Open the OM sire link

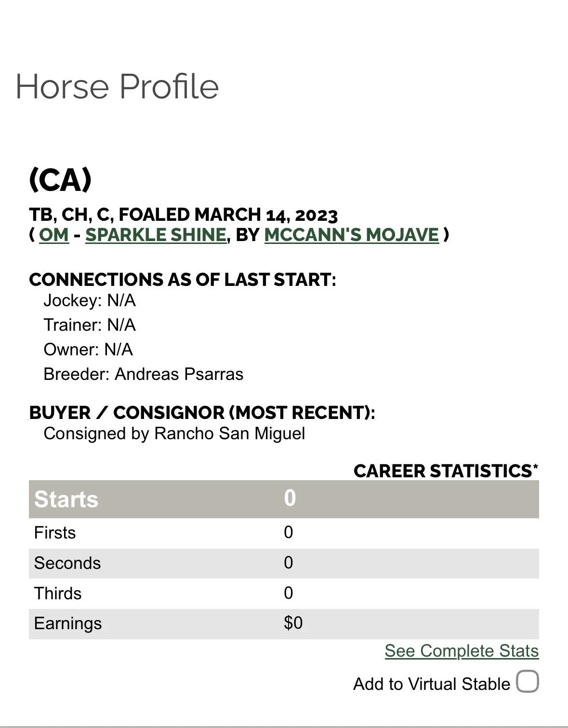tap(54, 235)
